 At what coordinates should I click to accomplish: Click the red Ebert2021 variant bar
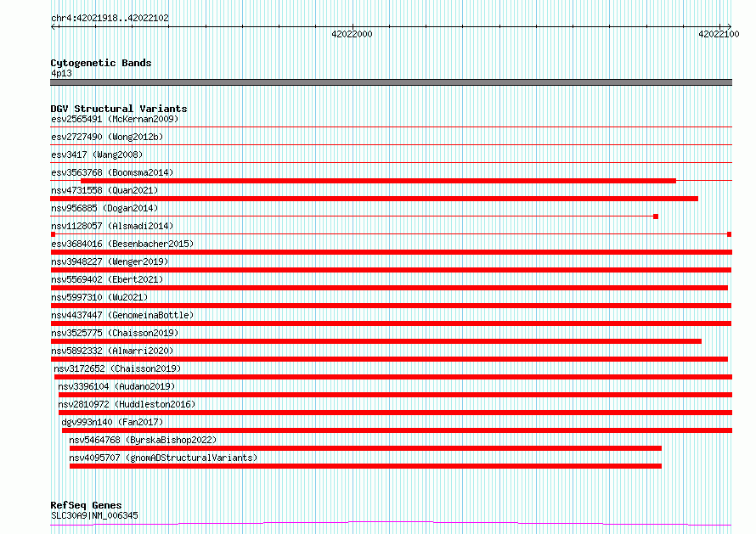tap(389, 288)
